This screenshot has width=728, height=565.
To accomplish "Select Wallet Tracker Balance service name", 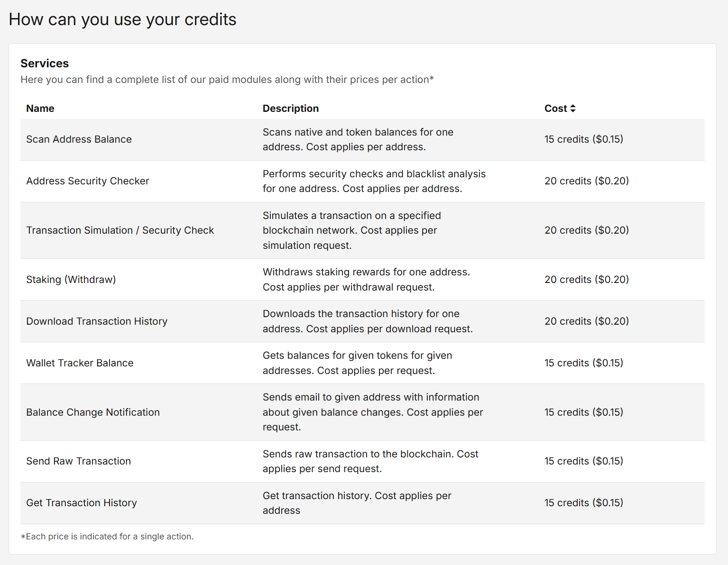I will [x=80, y=363].
